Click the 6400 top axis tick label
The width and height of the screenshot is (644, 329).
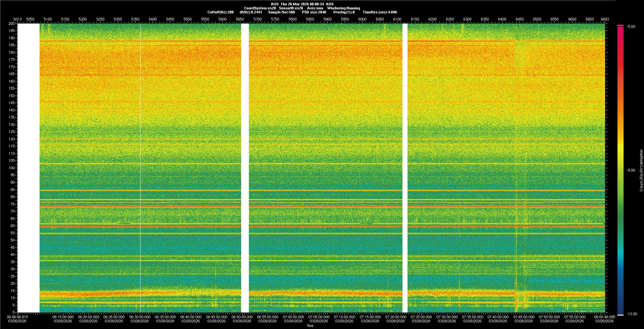[x=502, y=19]
